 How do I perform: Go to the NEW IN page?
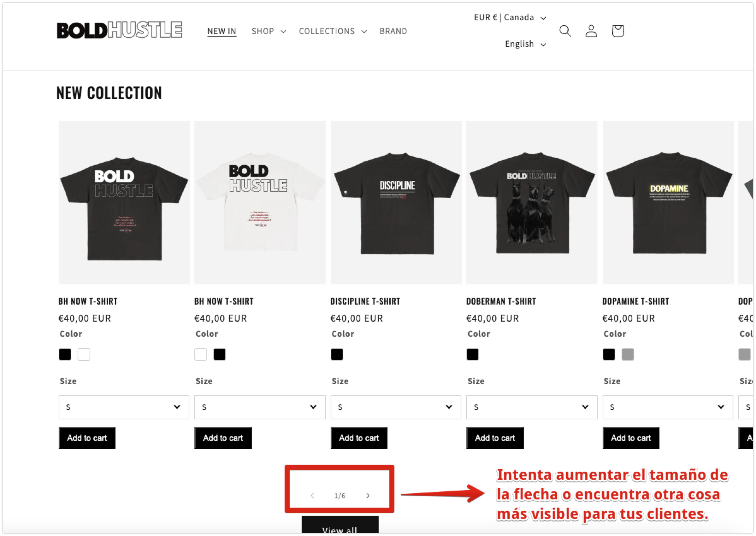click(x=221, y=31)
